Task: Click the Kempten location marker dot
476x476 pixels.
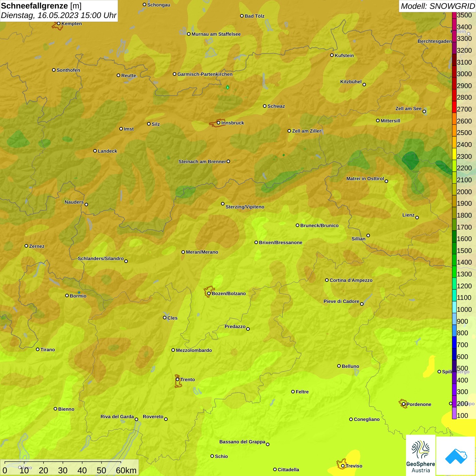Action: [58, 23]
